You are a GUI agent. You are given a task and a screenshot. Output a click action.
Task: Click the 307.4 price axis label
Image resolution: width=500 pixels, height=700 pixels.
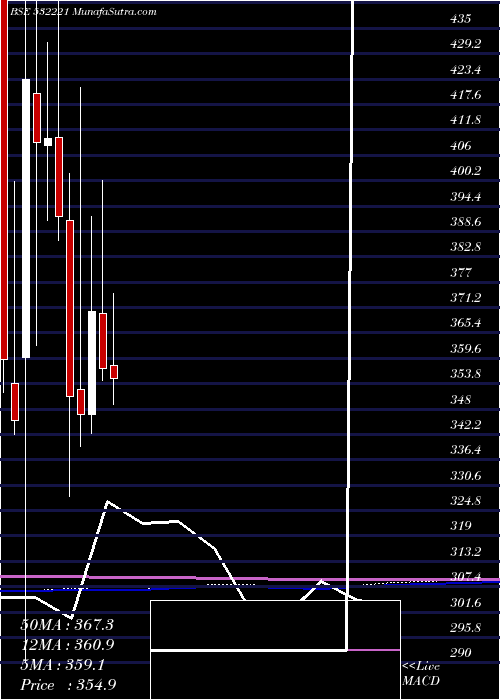467,576
